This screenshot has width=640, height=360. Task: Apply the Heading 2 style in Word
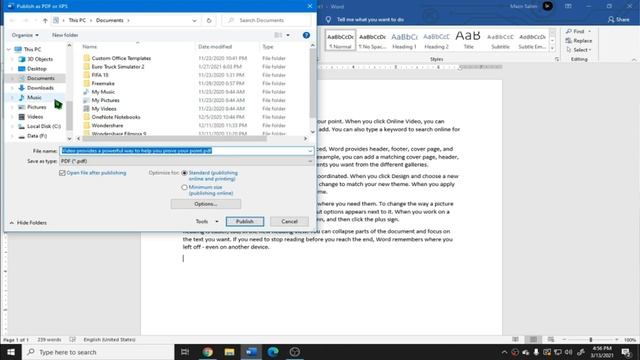[x=436, y=40]
